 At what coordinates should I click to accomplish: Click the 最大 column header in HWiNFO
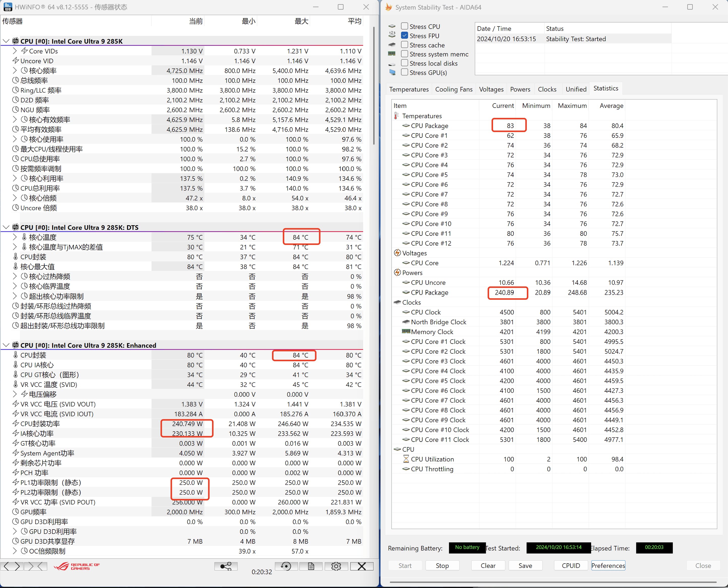point(283,21)
